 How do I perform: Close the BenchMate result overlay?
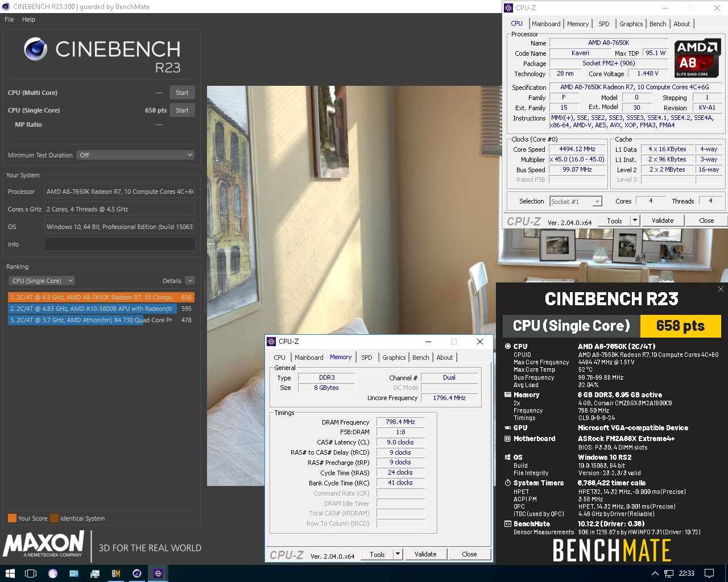click(721, 289)
